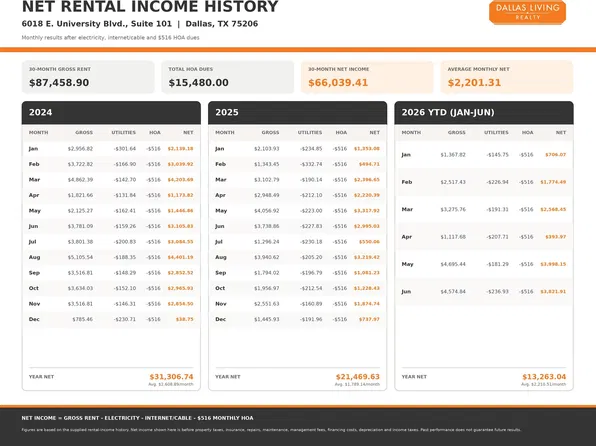Click 2025 March gross $3,102.79
This screenshot has width=596, height=446.
click(266, 180)
